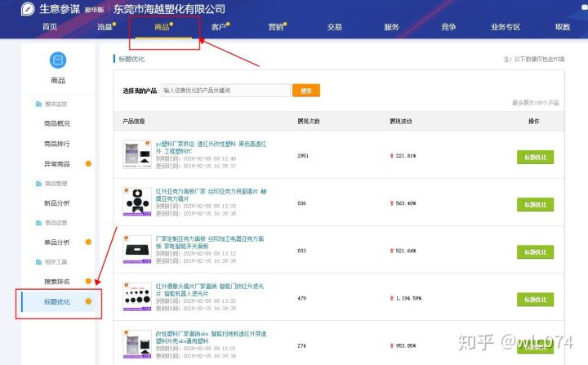Click 标题优化 button for the 2951-impressions product

point(535,157)
